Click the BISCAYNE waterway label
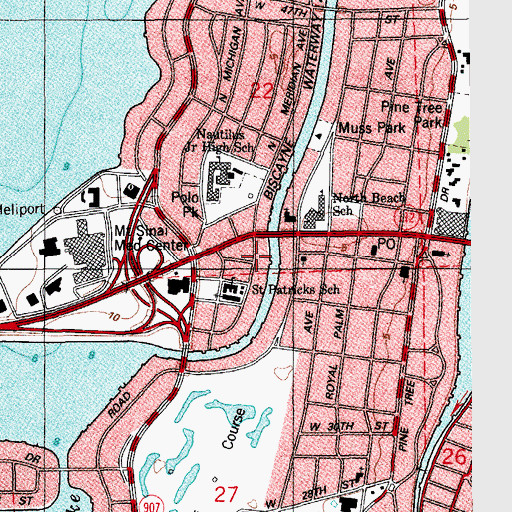The image size is (512, 512). coord(279,170)
